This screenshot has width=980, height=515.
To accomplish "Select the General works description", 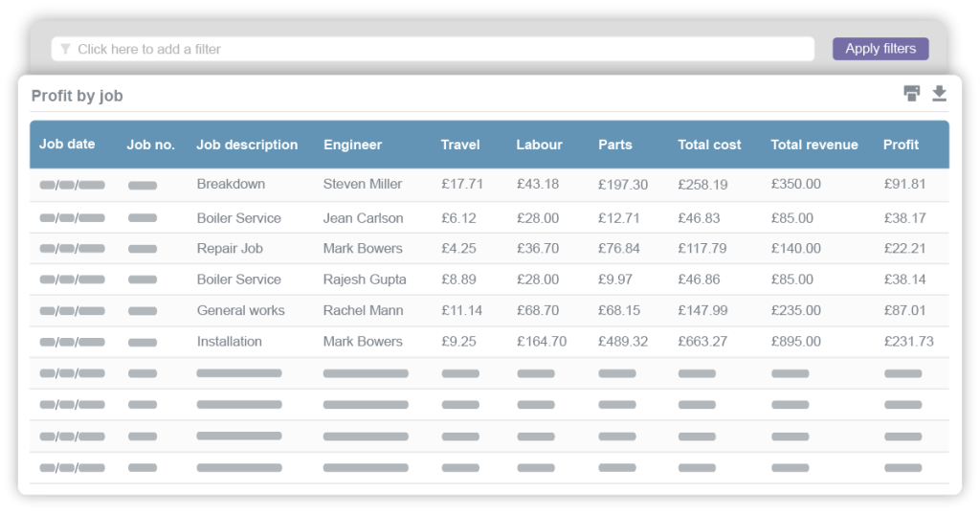I will [240, 310].
